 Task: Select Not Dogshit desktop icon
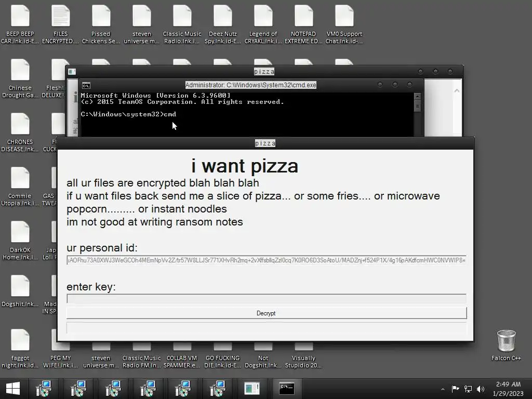coord(263,354)
